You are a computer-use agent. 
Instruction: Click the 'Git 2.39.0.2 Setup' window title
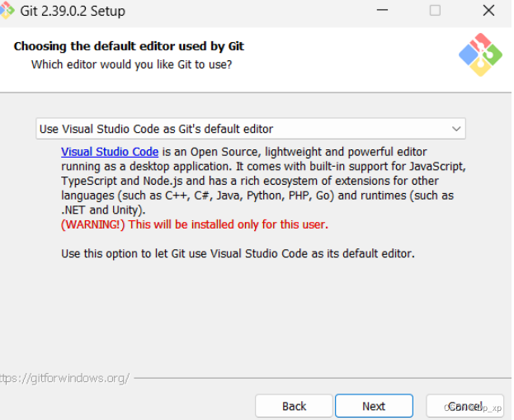coord(73,12)
